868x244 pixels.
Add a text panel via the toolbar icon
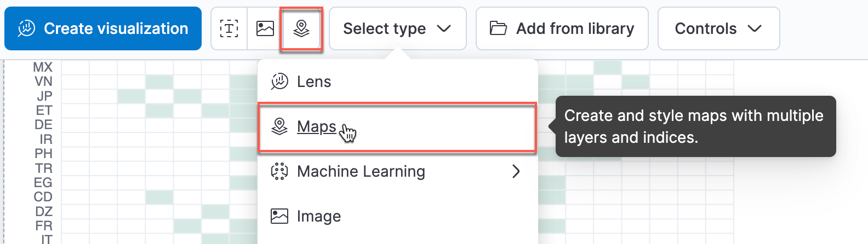point(229,28)
